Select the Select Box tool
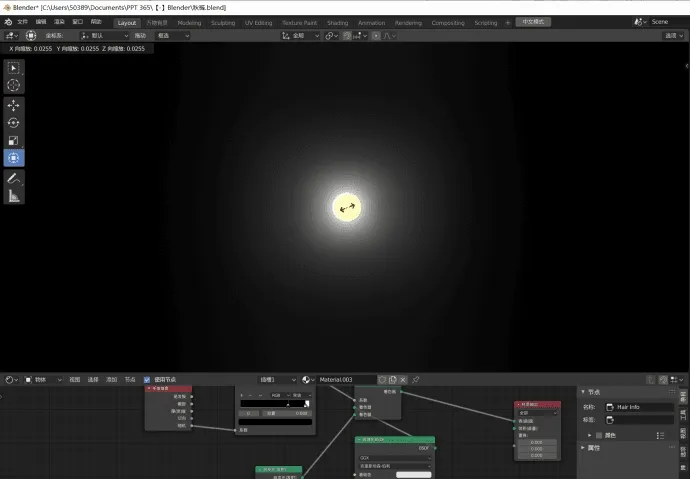Screen dimensions: 690x479 (x=14, y=68)
